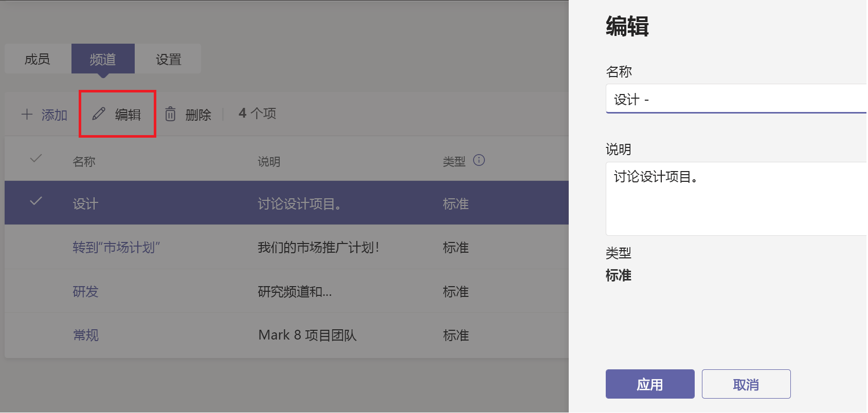Click the 标准 type value in edit panel
This screenshot has width=868, height=413.
click(619, 275)
